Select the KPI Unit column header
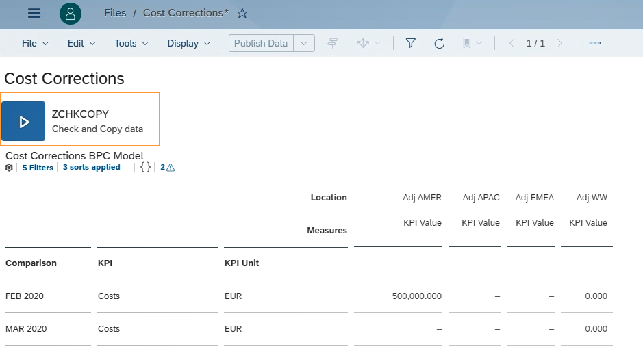The image size is (643, 364). click(242, 263)
